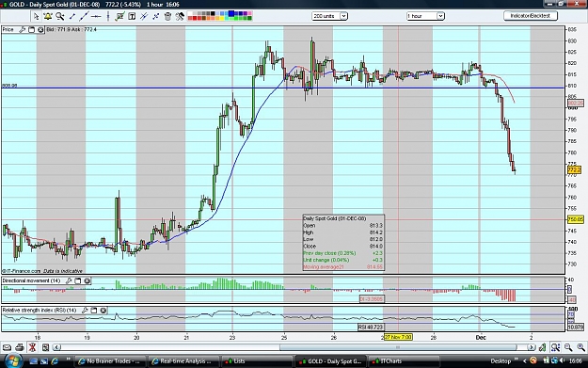Click the Windows Start orb
The height and width of the screenshot is (368, 588).
[13, 360]
